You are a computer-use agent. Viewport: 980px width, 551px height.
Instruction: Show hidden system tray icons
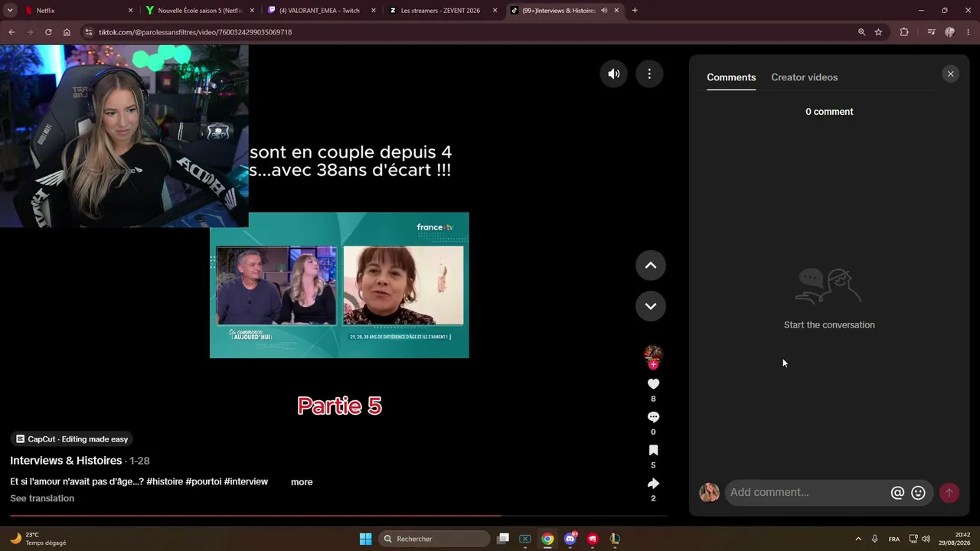click(858, 539)
